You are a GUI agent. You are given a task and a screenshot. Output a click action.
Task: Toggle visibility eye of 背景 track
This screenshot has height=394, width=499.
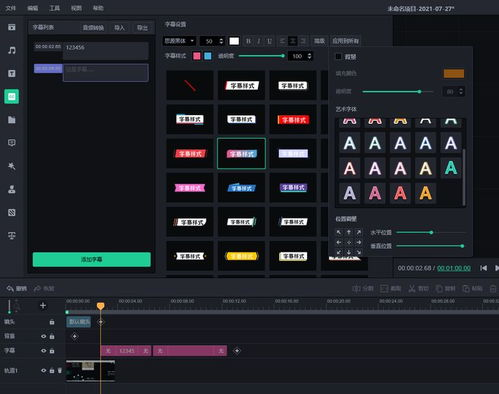(x=43, y=336)
